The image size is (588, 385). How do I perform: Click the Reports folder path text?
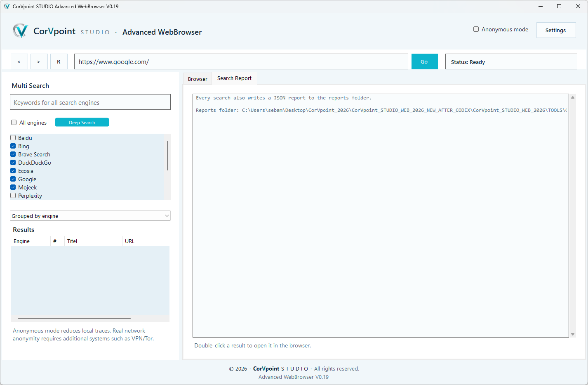pos(381,110)
